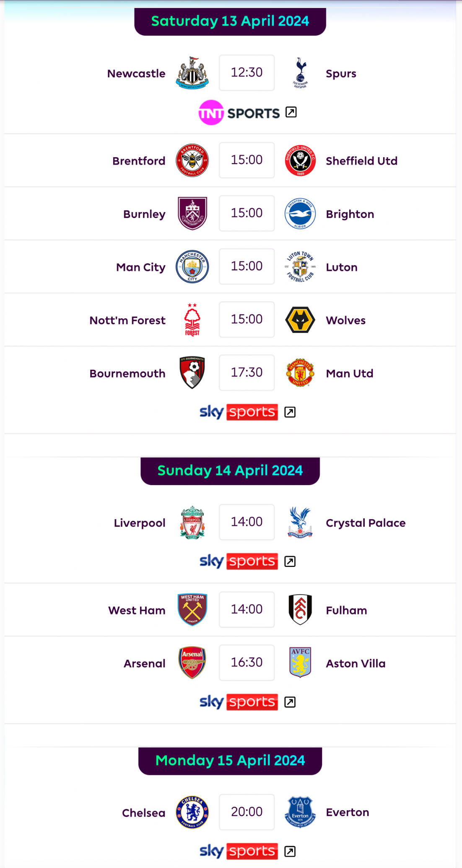Click the 20:00 Chelsea v Everton time

click(247, 812)
